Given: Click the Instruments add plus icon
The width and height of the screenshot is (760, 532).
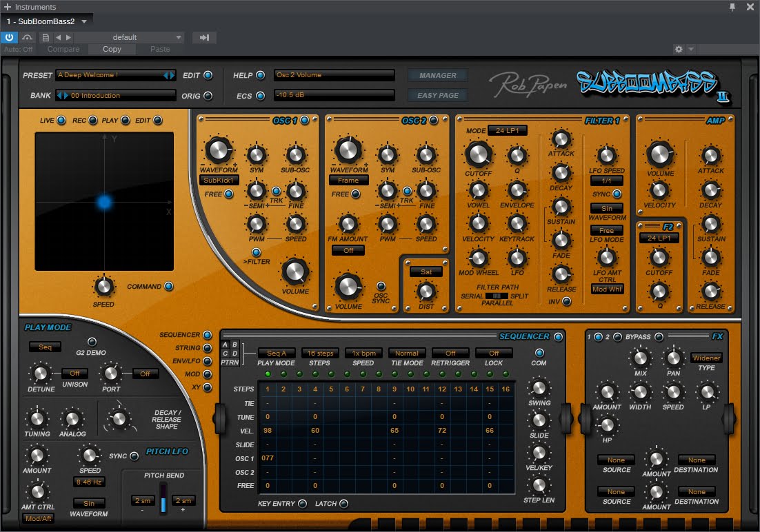Looking at the screenshot, I should [x=8, y=7].
